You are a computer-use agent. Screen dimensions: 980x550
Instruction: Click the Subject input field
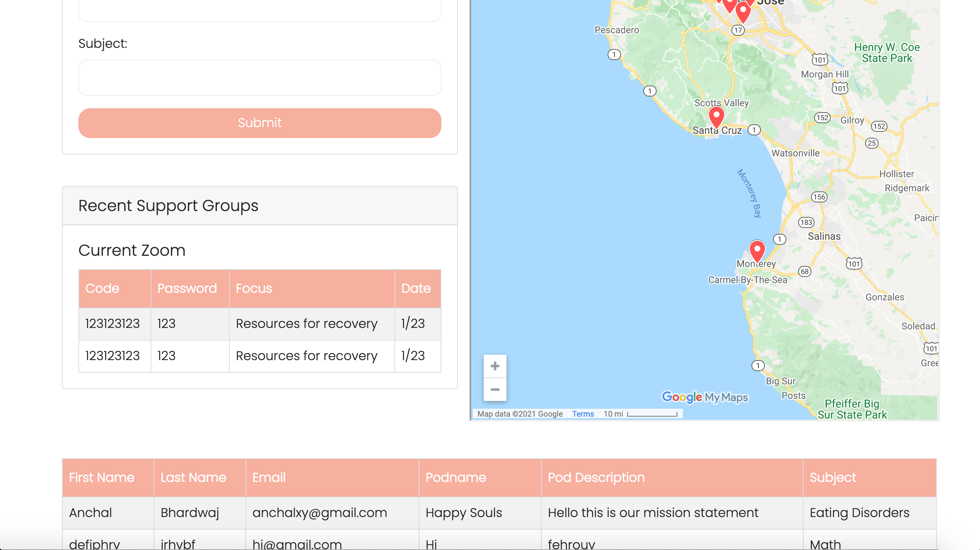pyautogui.click(x=260, y=78)
